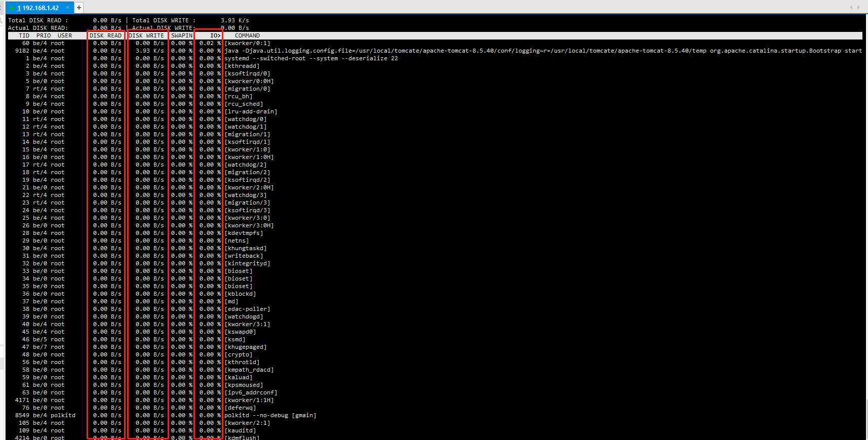
Task: Select the java tomcat Bootstrap command line
Action: (543, 51)
